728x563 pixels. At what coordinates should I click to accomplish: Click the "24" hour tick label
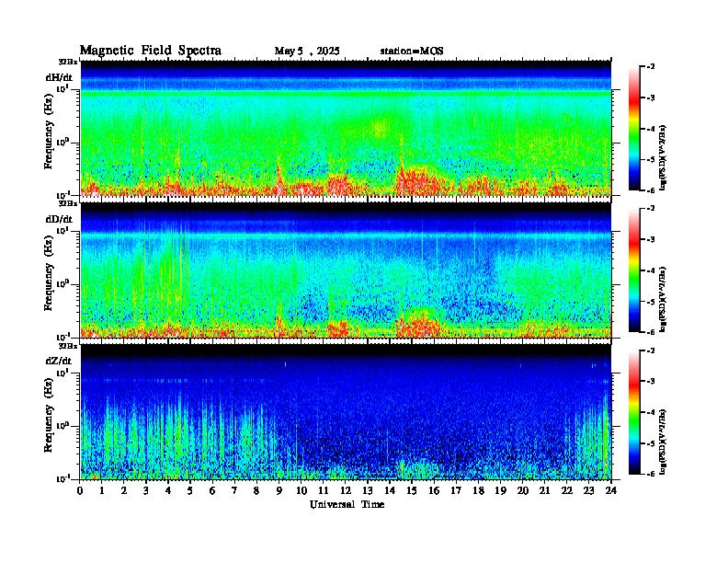point(611,490)
